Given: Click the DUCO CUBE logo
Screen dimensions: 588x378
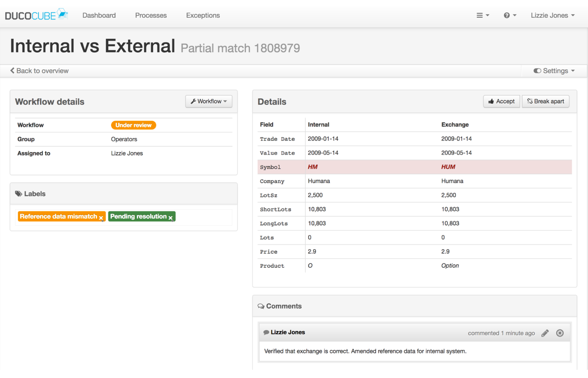Looking at the screenshot, I should [x=36, y=14].
